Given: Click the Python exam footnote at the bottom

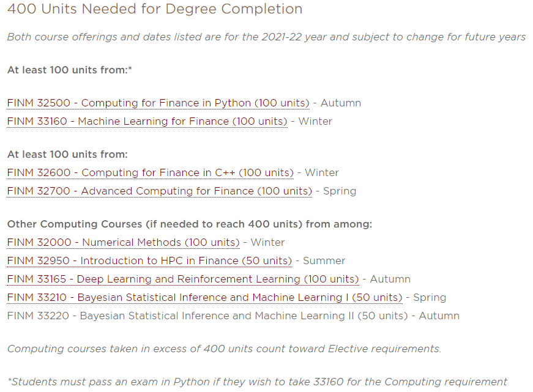Looking at the screenshot, I should [x=258, y=382].
